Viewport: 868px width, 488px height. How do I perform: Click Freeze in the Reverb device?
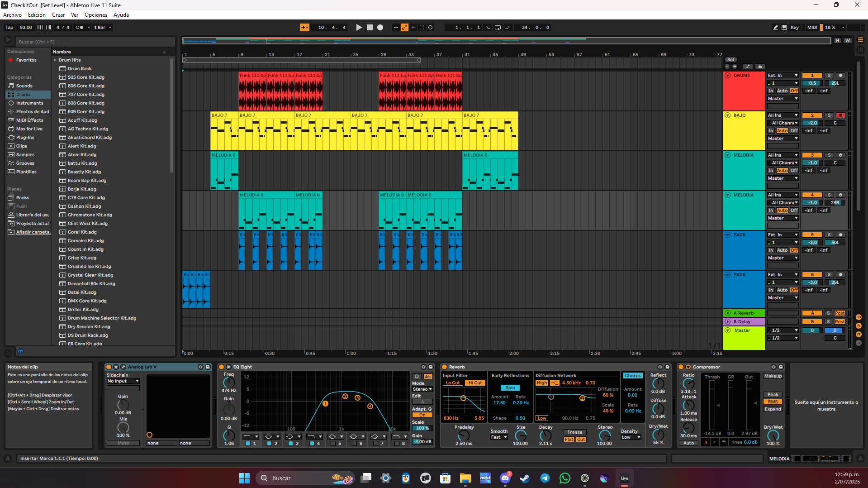point(574,432)
